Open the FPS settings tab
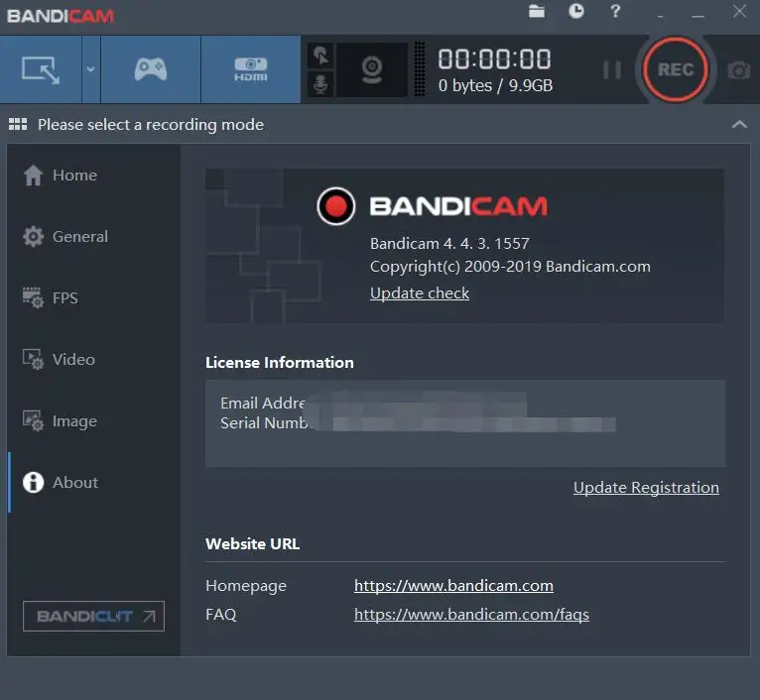The image size is (760, 700). pos(51,297)
